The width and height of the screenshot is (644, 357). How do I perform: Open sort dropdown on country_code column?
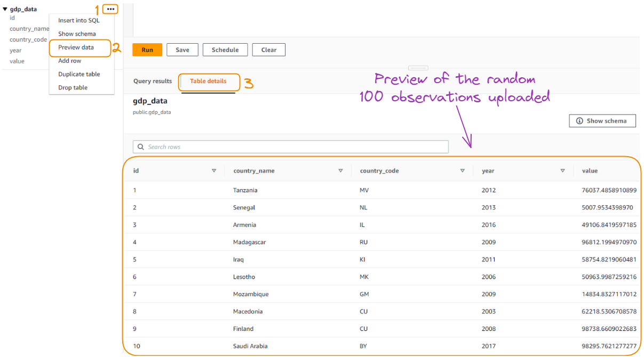463,171
